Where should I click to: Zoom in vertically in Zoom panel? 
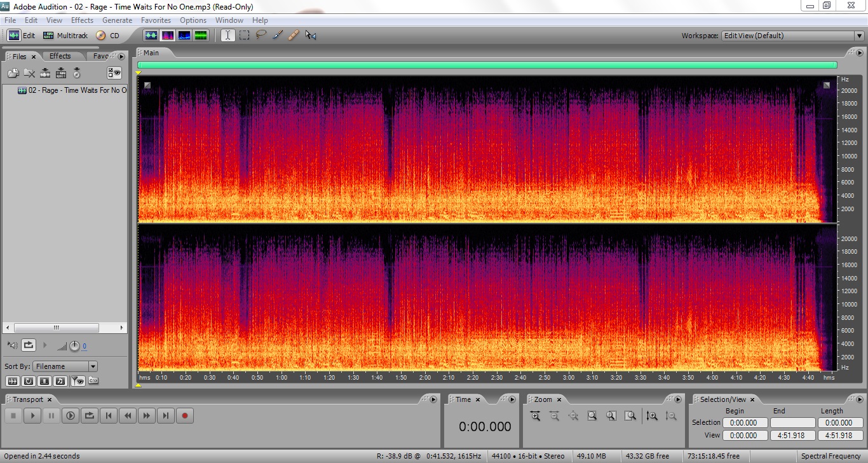pos(652,416)
